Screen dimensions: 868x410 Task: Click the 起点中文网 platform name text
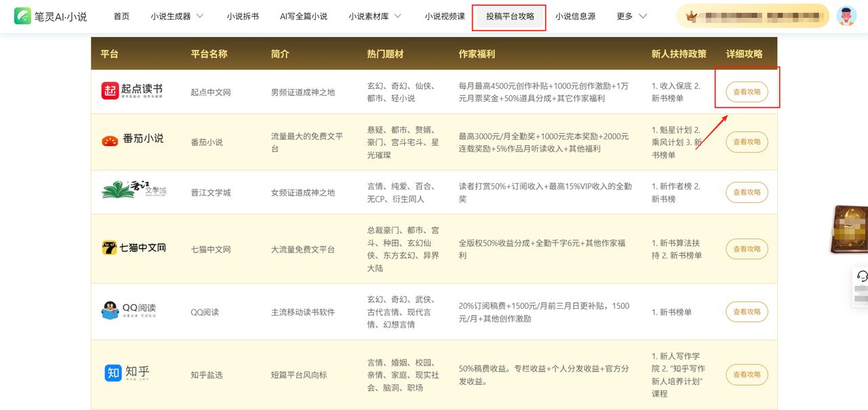pyautogui.click(x=211, y=92)
